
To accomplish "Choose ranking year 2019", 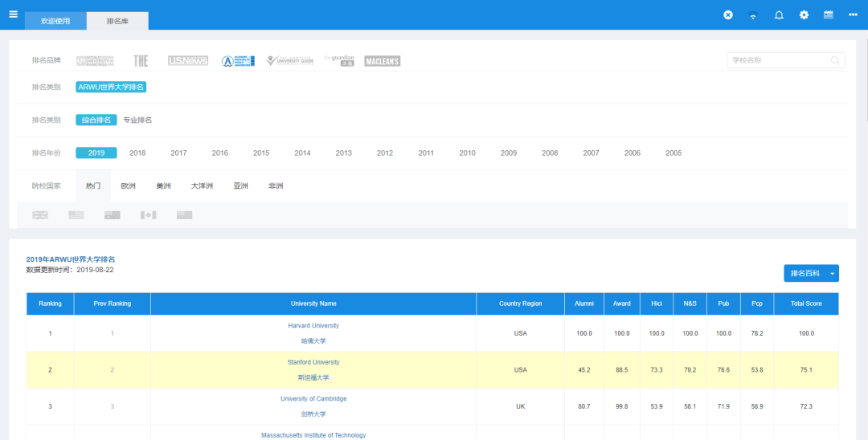I will [x=96, y=153].
